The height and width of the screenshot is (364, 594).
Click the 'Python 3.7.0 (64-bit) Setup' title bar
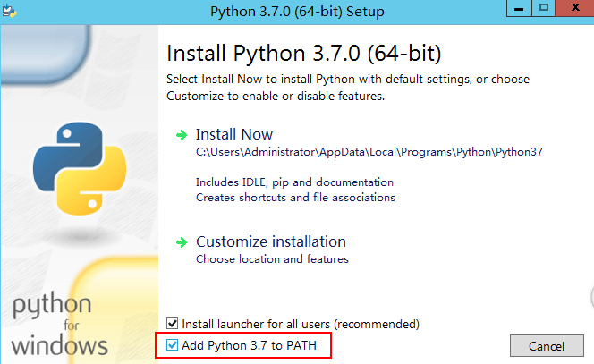point(297,12)
